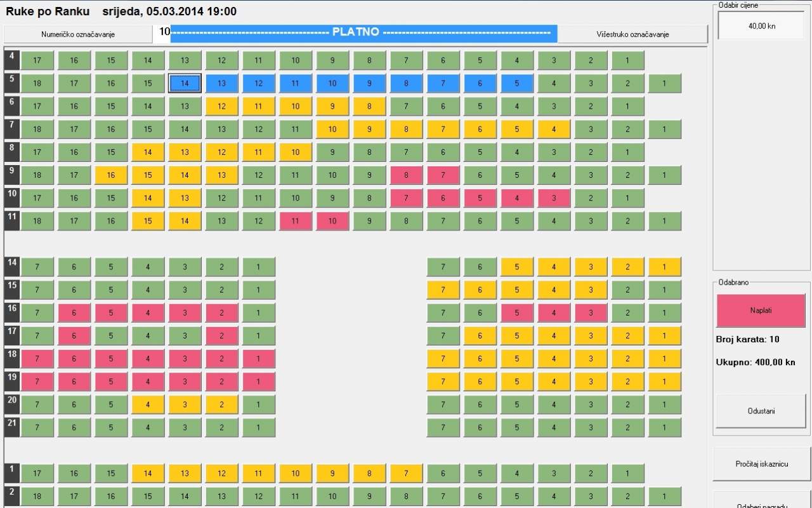Select green seat 17 in row 4

[x=37, y=61]
